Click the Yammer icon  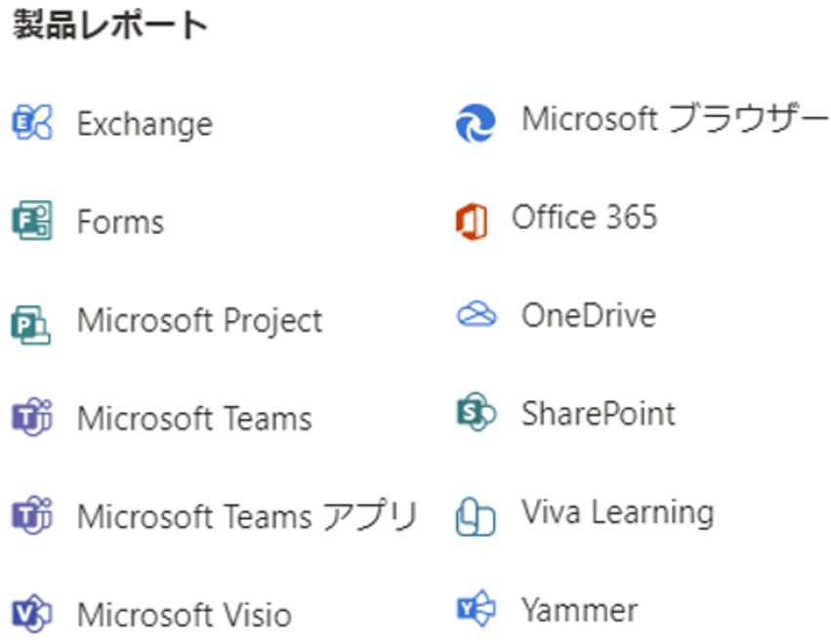pyautogui.click(x=476, y=608)
